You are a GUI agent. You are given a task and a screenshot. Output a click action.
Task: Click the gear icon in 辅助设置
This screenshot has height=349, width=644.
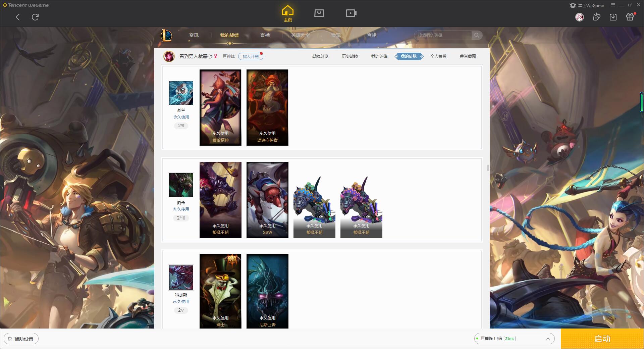point(10,339)
